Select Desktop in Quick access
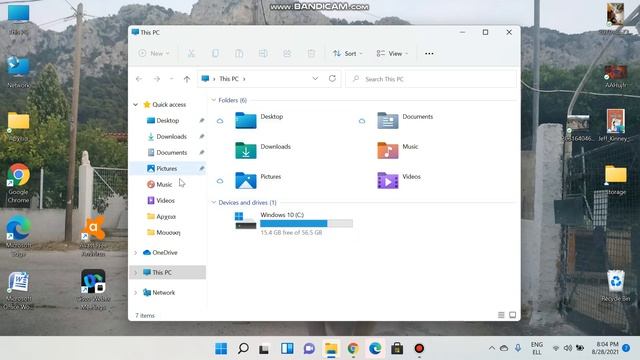Viewport: 640px width, 360px height. pos(168,120)
